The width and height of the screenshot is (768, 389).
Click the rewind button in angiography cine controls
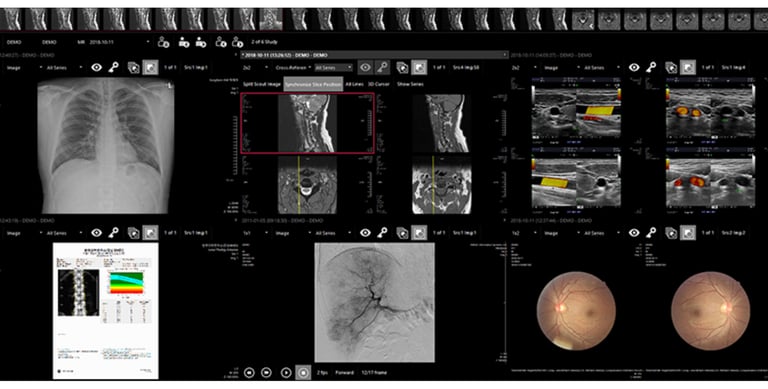pyautogui.click(x=249, y=372)
